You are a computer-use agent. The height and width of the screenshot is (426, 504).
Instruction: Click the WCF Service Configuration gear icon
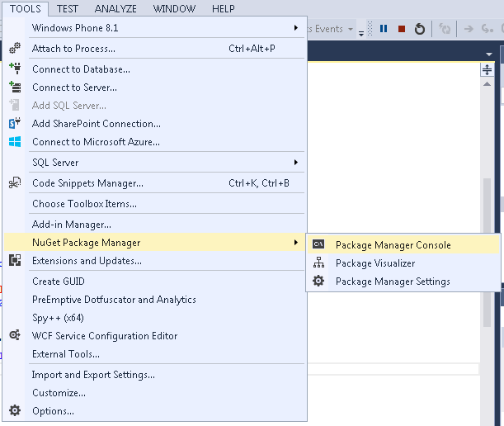[15, 335]
